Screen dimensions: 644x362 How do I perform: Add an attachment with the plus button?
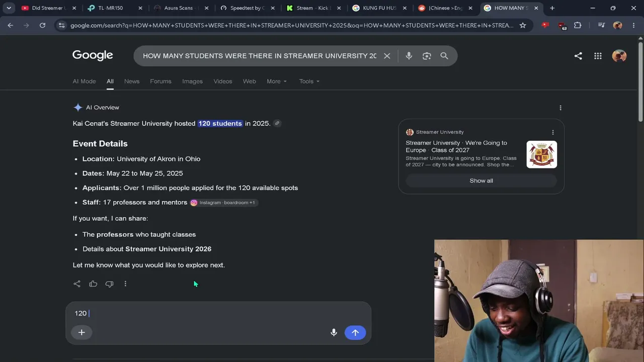point(82,332)
